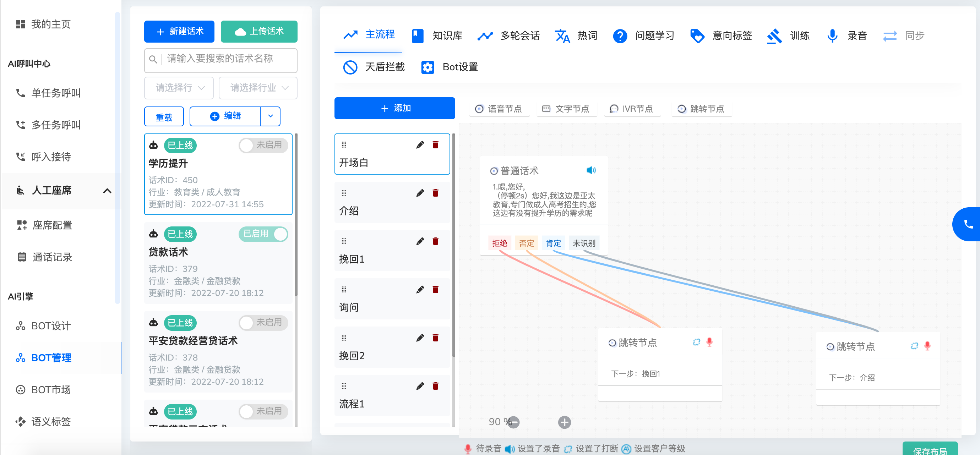Click the 拒绝 intent tag

(500, 243)
